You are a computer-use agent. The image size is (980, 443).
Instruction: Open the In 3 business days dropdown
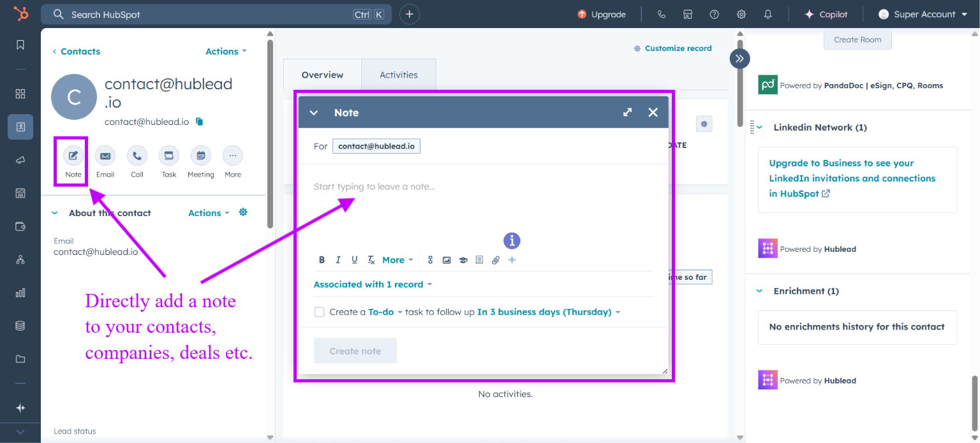tap(549, 312)
